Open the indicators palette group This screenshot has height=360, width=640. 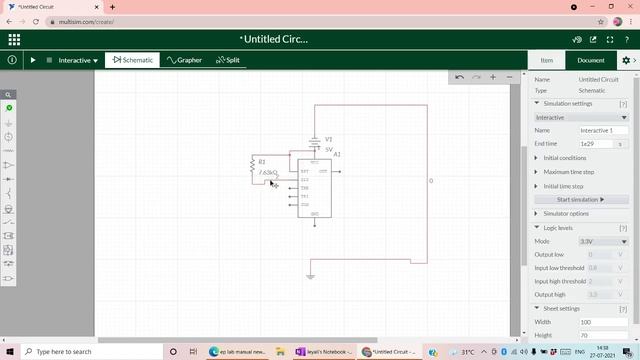(x=9, y=209)
